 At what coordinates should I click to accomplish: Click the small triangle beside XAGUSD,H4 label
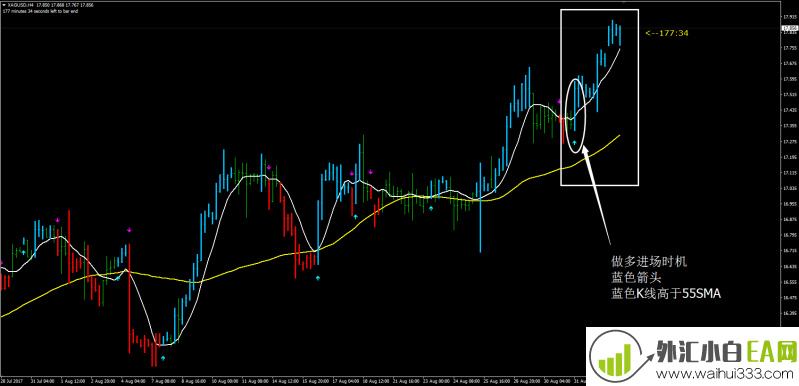coord(4,5)
